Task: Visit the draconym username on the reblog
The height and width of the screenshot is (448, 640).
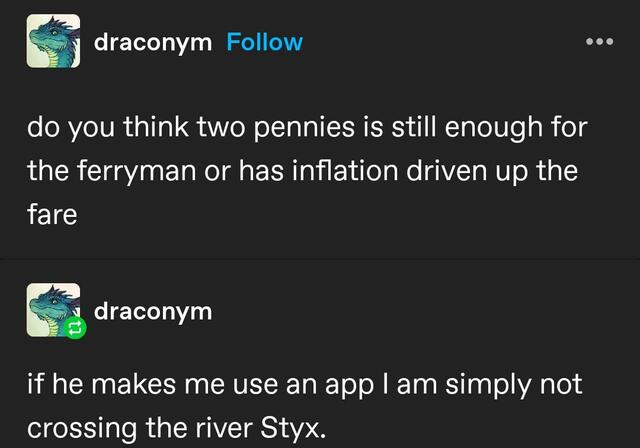Action: click(152, 310)
